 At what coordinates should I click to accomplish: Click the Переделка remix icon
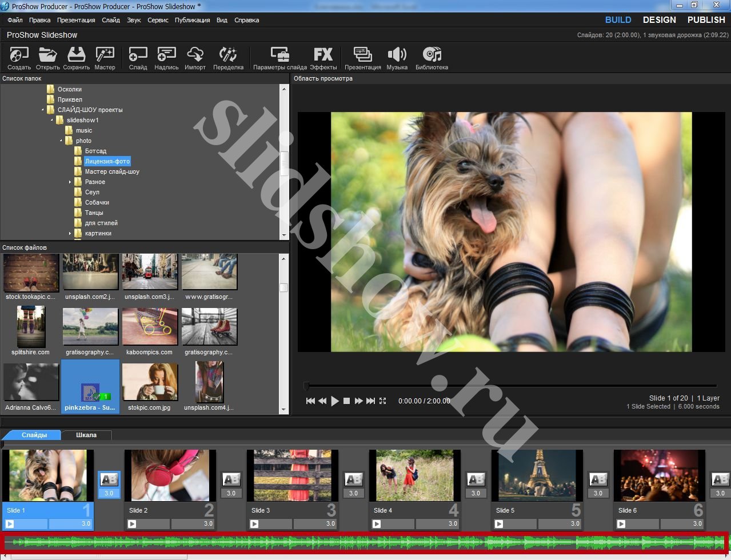228,58
